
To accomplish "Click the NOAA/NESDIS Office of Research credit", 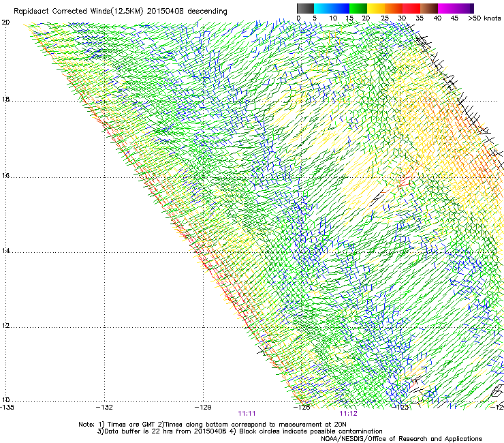I will point(401,438).
